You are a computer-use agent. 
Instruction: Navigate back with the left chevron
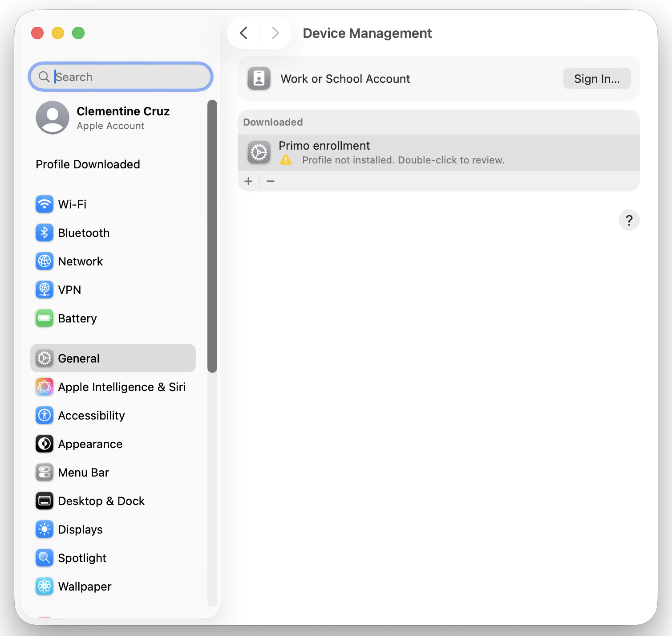243,33
